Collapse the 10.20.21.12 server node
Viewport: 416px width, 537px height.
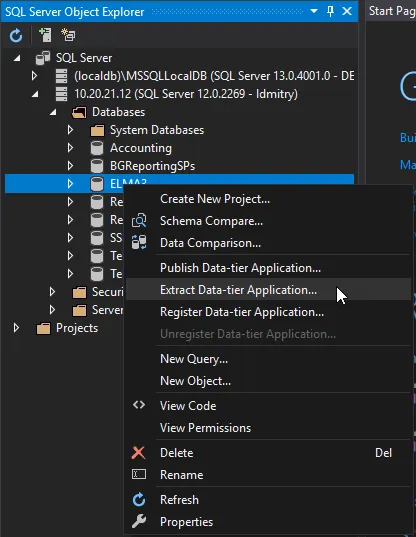35,94
